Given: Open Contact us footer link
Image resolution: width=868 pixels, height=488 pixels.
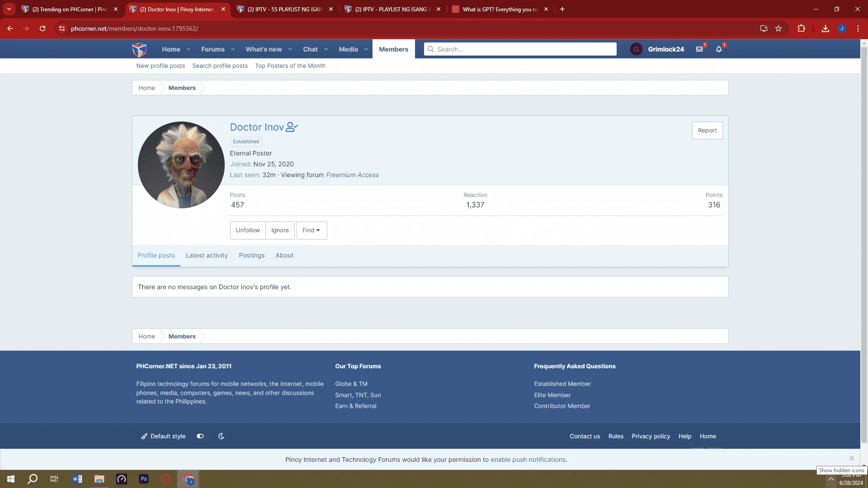Looking at the screenshot, I should pos(585,436).
